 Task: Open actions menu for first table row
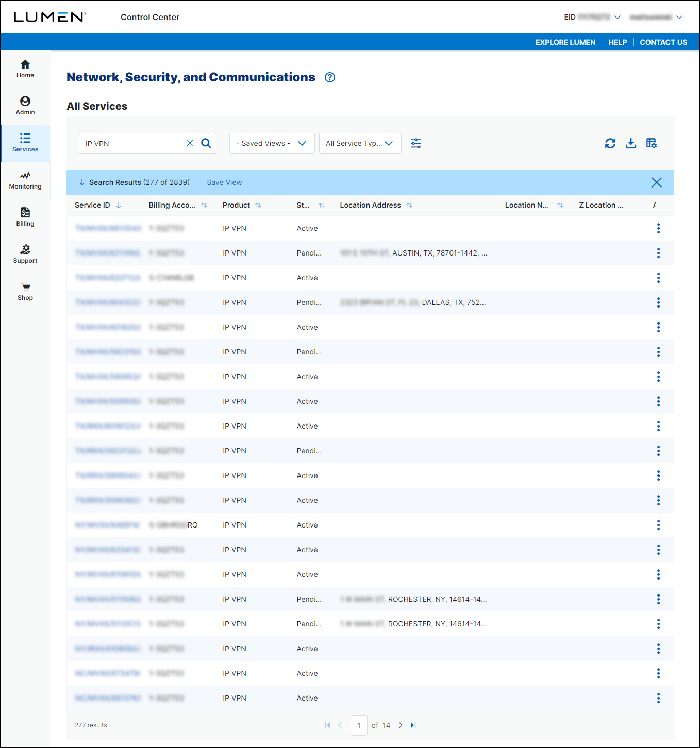[658, 228]
